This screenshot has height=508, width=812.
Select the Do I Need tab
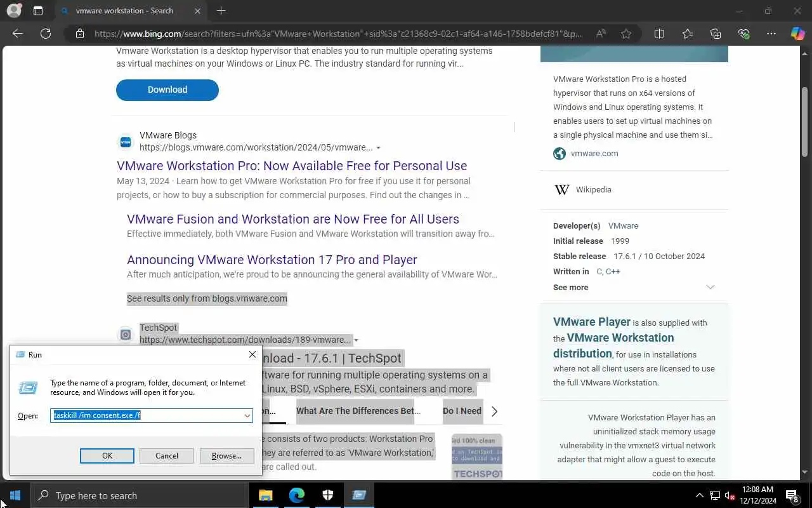pos(462,411)
